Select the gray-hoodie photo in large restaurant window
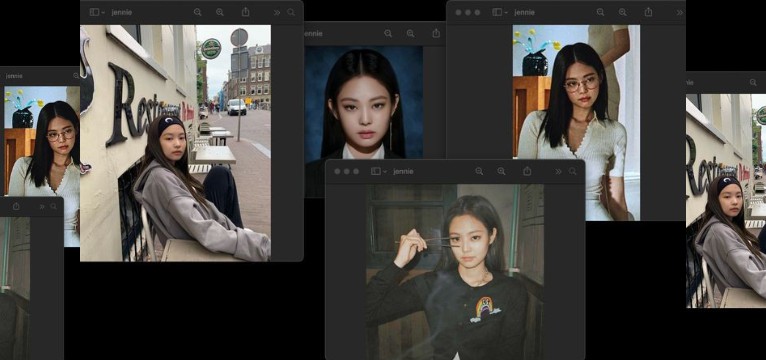766x360 pixels. (175, 143)
